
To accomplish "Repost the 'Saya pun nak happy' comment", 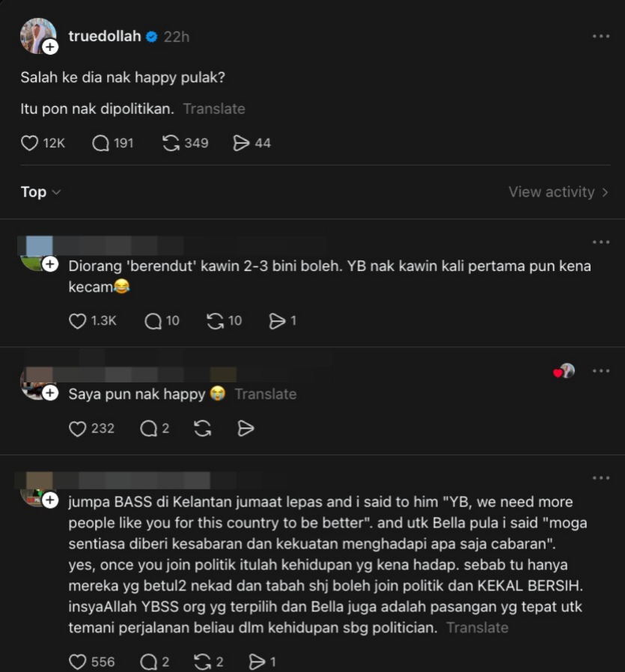I will pyautogui.click(x=202, y=428).
